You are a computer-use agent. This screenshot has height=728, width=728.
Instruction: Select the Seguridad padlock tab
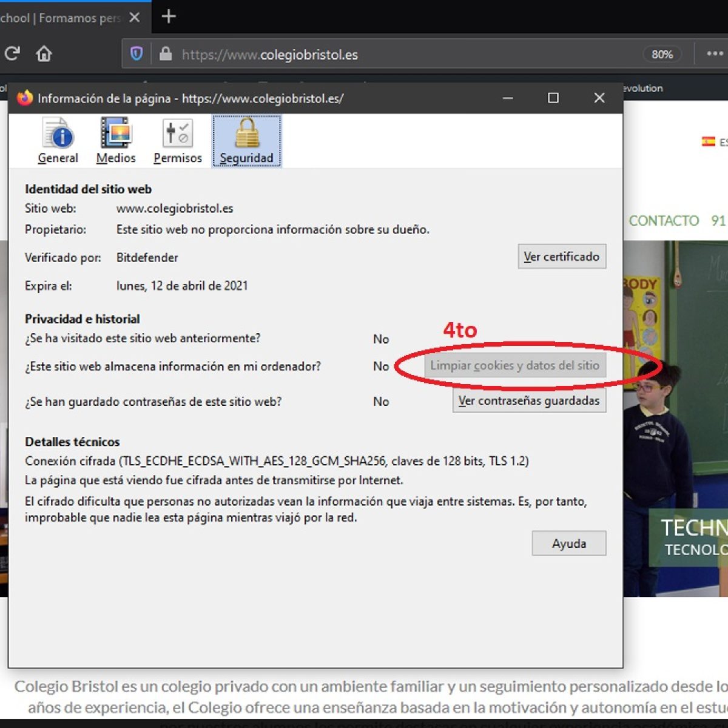point(246,141)
